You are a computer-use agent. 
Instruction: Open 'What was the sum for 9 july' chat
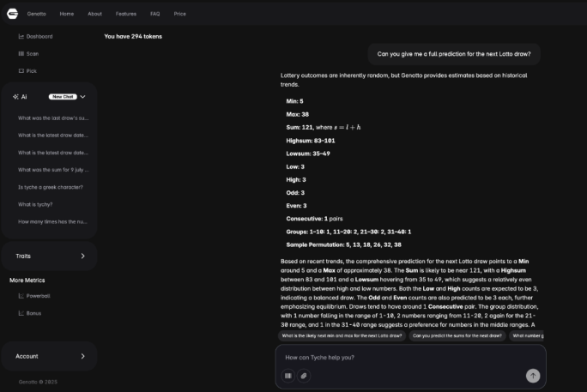53,170
